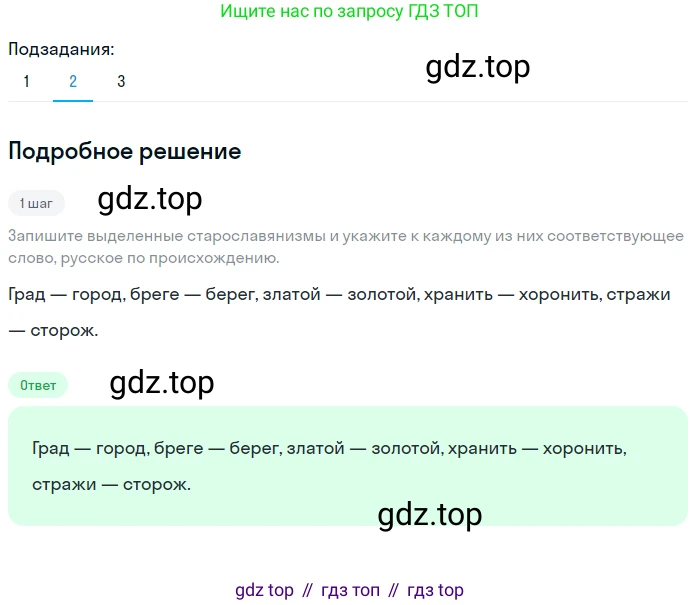Select the active subtask tab 2
This screenshot has height=605, width=700.
pyautogui.click(x=73, y=82)
